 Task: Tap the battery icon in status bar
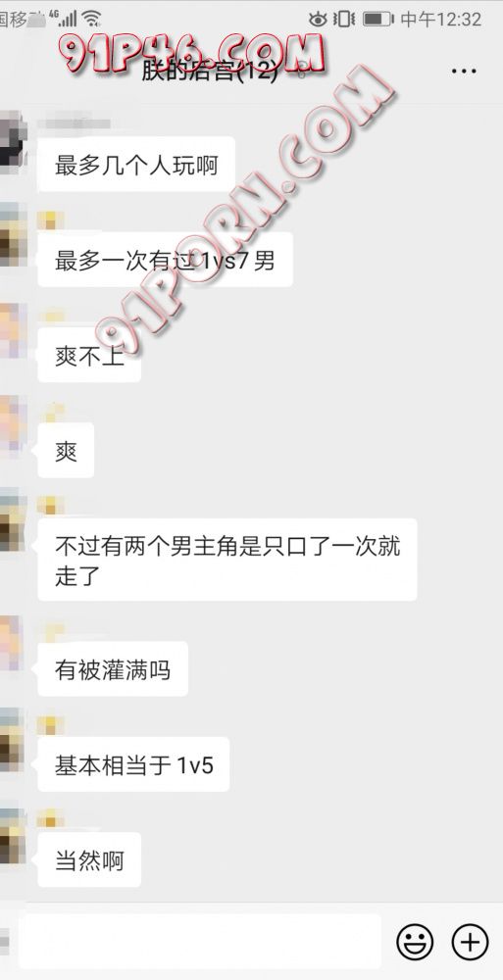(x=377, y=19)
